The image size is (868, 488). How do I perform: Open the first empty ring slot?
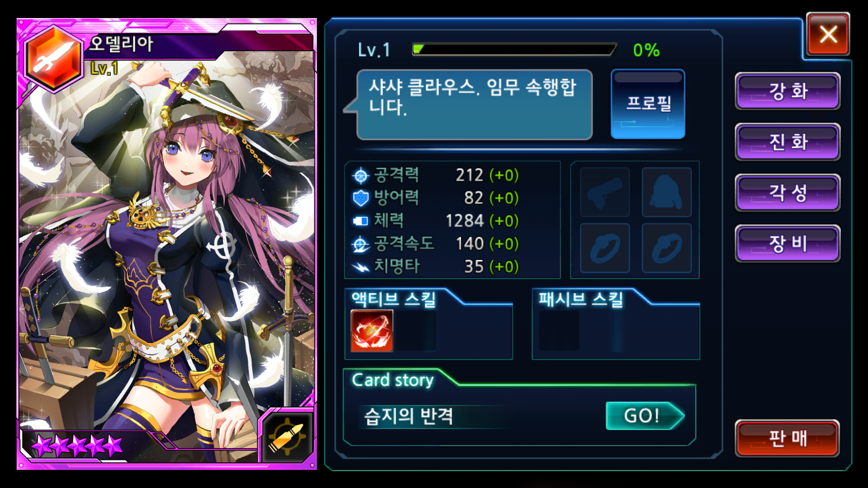coord(605,248)
